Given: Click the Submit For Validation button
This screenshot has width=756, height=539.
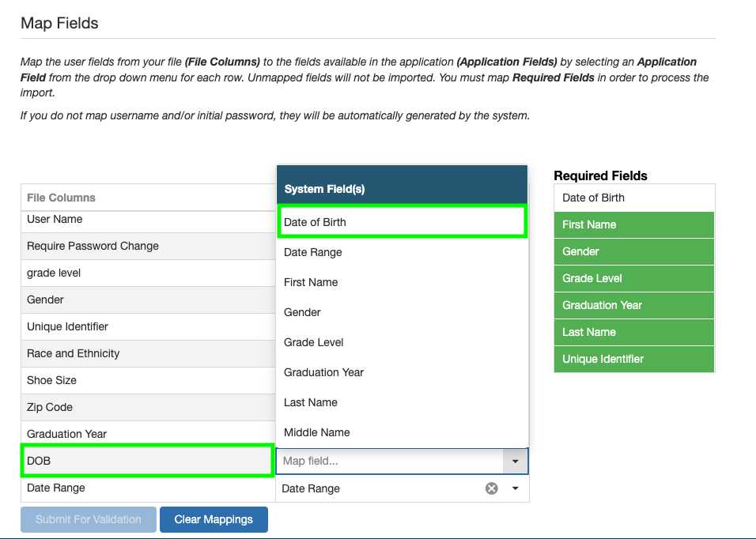Looking at the screenshot, I should pos(89,519).
